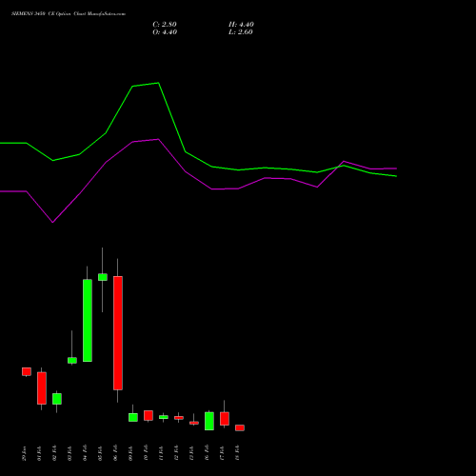Click the '05 Feb' date label
This screenshot has height=476, width=476.
pos(101,453)
